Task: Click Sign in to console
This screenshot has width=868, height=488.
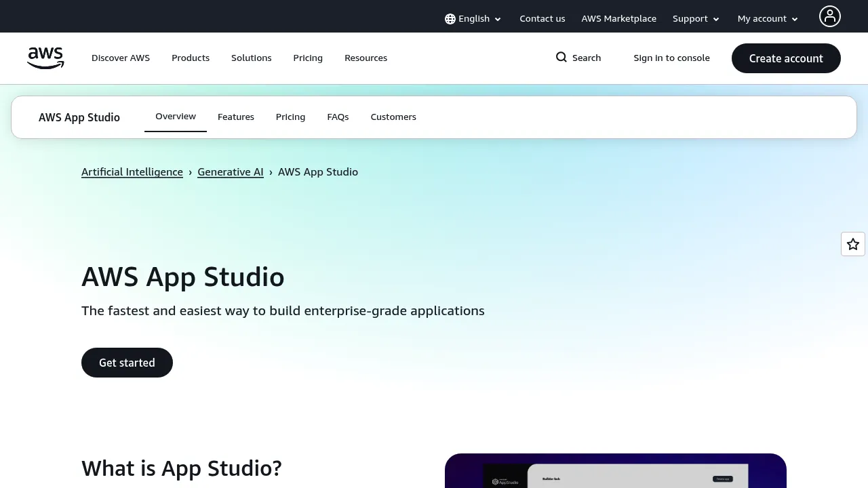Action: coord(672,58)
